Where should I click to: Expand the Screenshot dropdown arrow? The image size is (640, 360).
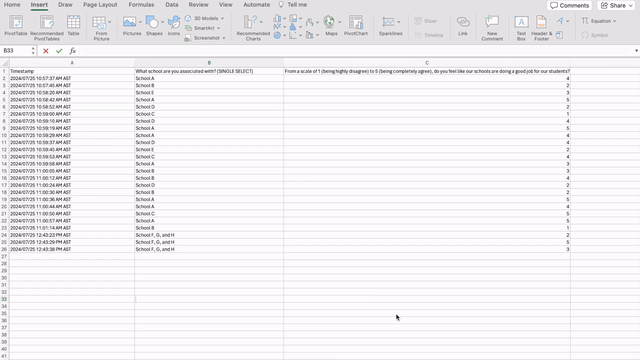coord(224,38)
